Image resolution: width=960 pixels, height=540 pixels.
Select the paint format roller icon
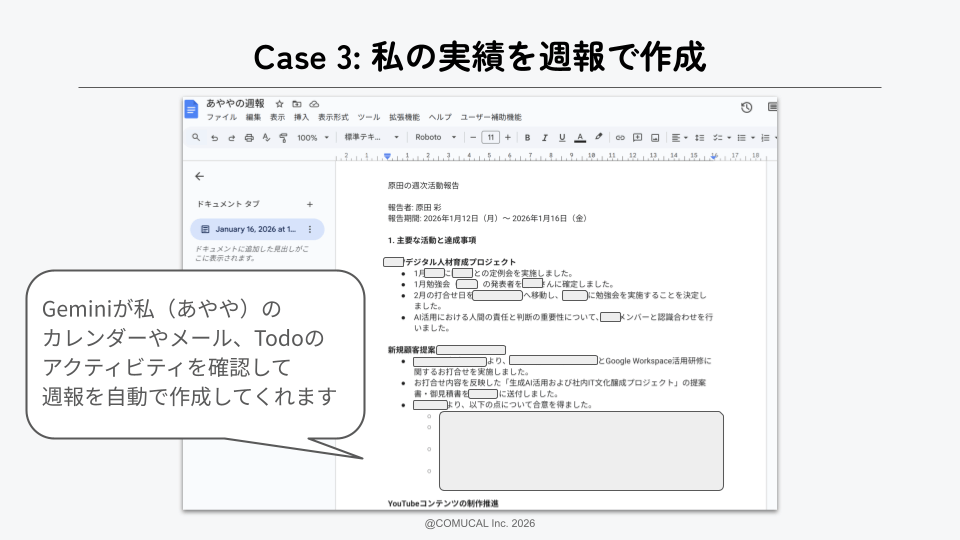click(283, 138)
